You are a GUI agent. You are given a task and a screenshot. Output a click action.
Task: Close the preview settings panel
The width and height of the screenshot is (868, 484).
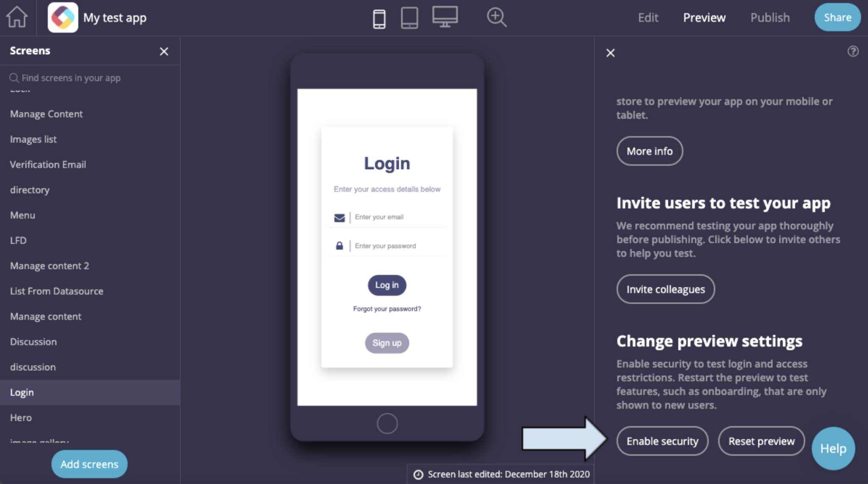(611, 53)
